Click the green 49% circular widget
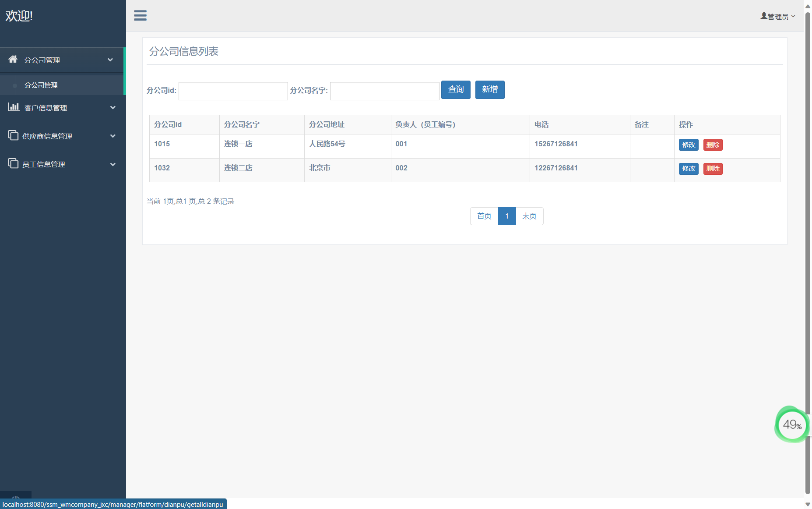This screenshot has width=812, height=509. (791, 424)
